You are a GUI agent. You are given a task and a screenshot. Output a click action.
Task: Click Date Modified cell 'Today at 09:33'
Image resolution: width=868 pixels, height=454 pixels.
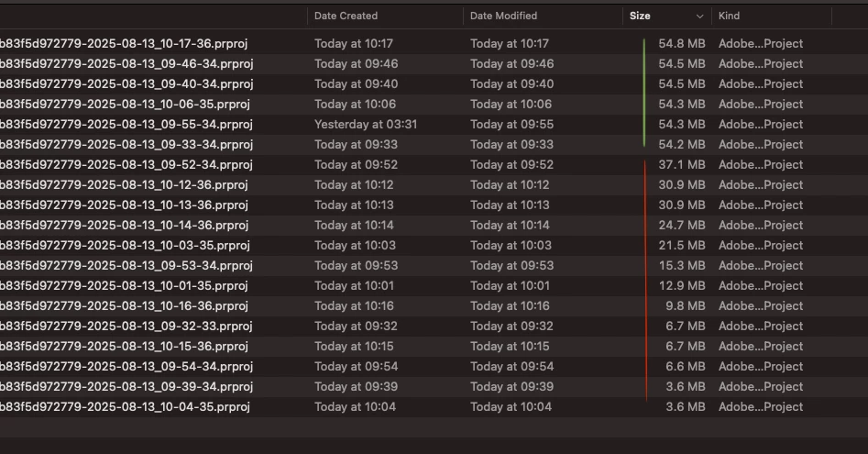pos(512,145)
